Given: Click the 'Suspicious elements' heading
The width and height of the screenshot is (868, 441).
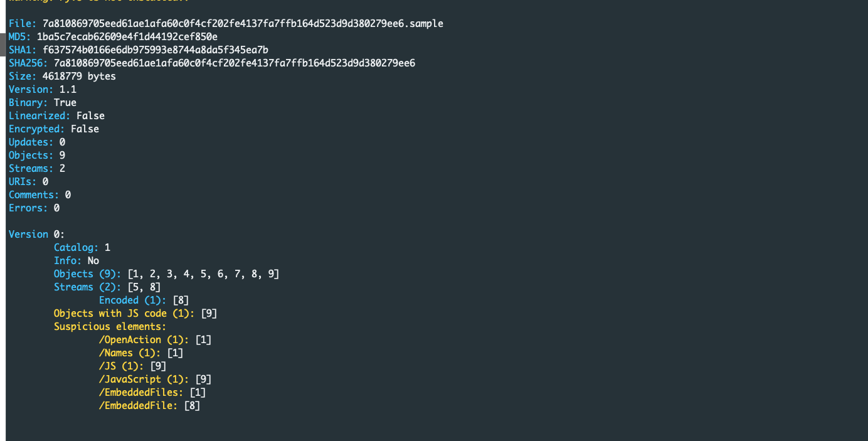Looking at the screenshot, I should [110, 327].
